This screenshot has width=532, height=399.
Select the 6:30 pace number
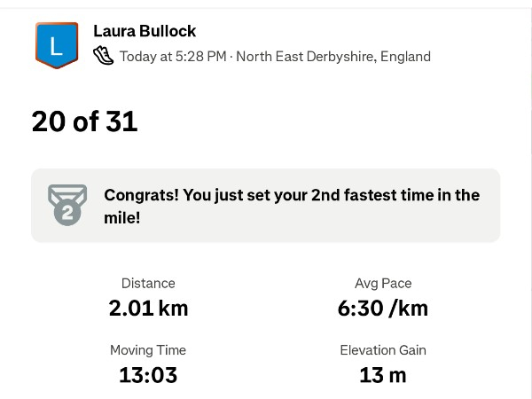(x=361, y=308)
